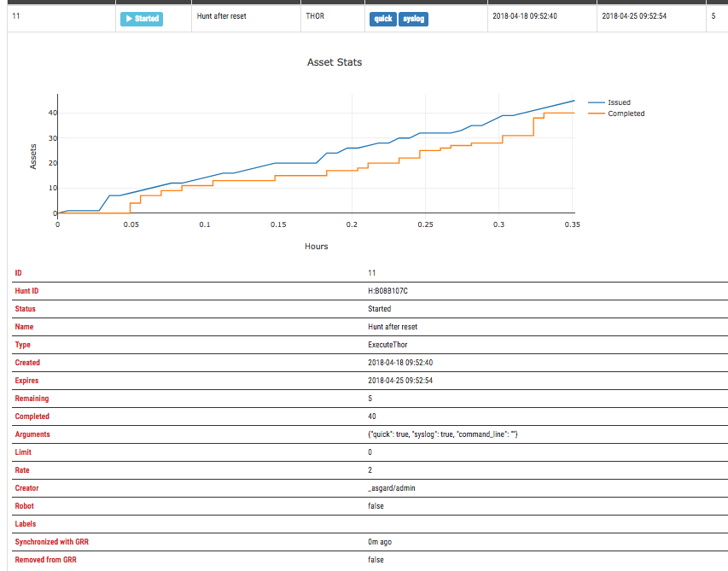Hide the Completed series via legend text
The height and width of the screenshot is (571, 728).
[x=626, y=114]
